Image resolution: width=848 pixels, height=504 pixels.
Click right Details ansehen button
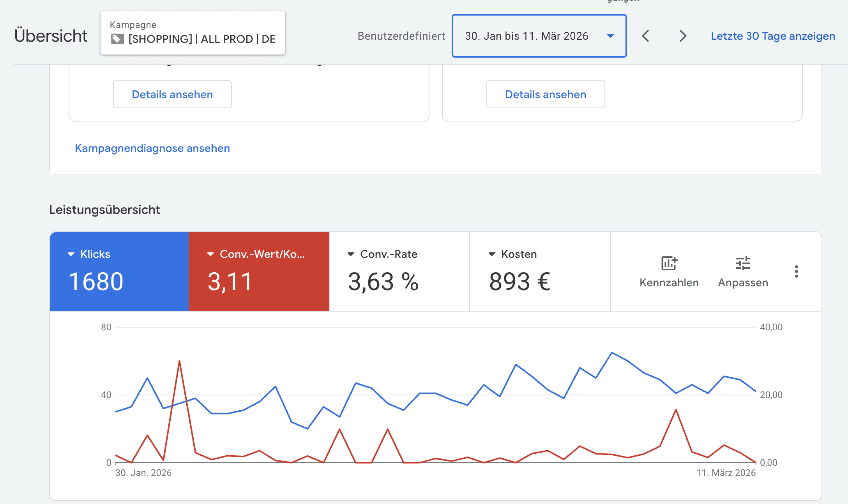(545, 94)
